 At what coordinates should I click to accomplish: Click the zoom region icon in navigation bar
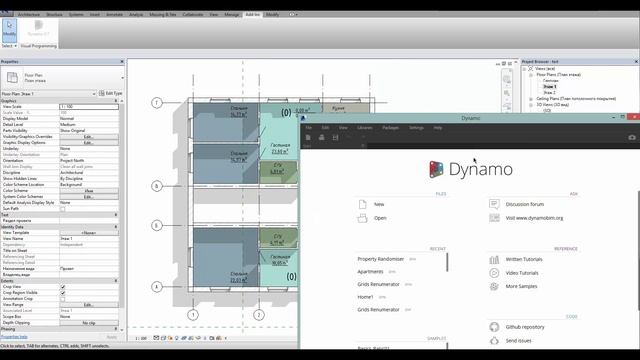click(507, 93)
